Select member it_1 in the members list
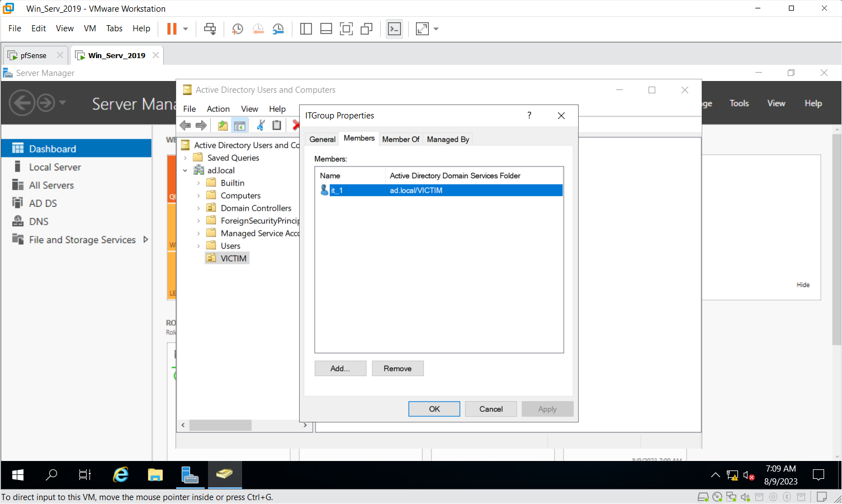Screen dimensions: 842x504 point(439,191)
